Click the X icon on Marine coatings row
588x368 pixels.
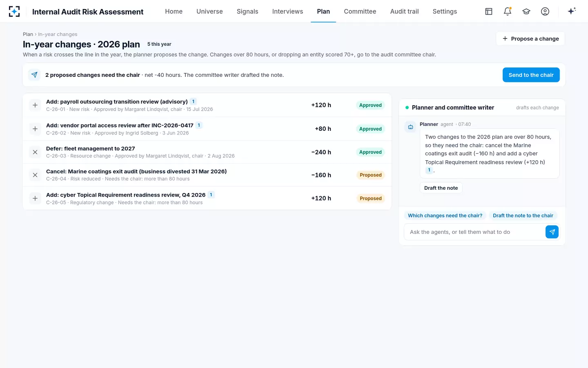point(35,175)
